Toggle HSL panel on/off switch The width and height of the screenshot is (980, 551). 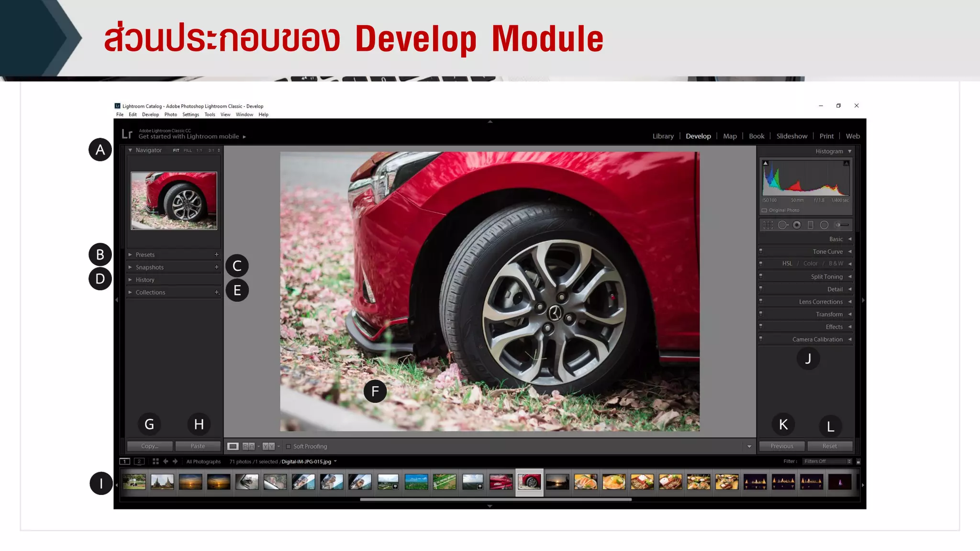[x=761, y=263]
